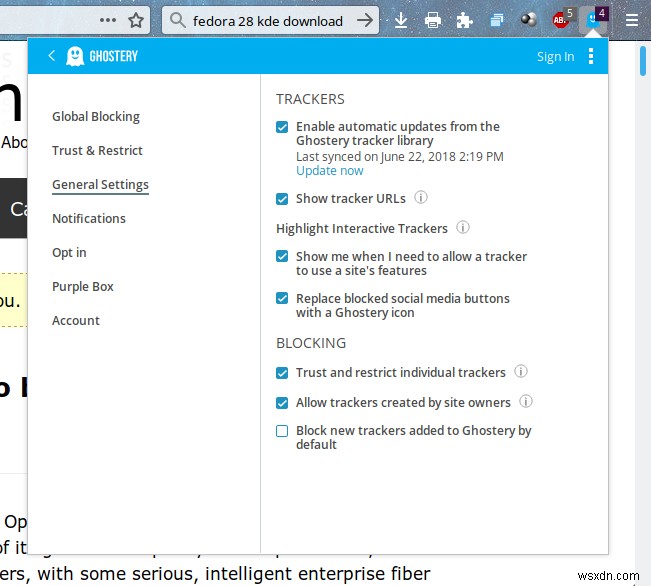This screenshot has width=651, height=586.
Task: Click the Highlight Interactive Trackers label
Action: 362,228
